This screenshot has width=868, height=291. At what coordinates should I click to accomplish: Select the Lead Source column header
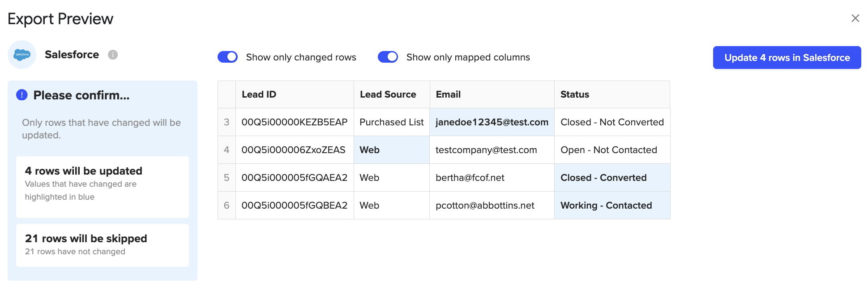tap(392, 94)
